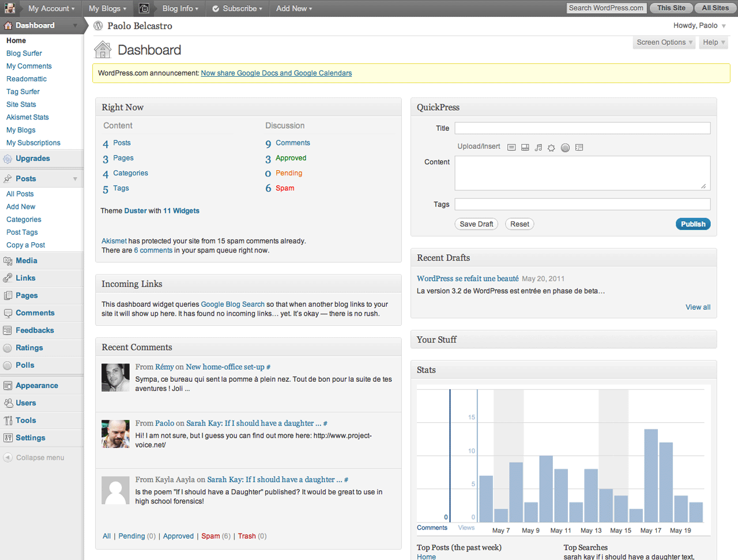Viewport: 738px width, 560px height.
Task: Toggle the Views series on the Stats chart
Action: click(x=466, y=528)
